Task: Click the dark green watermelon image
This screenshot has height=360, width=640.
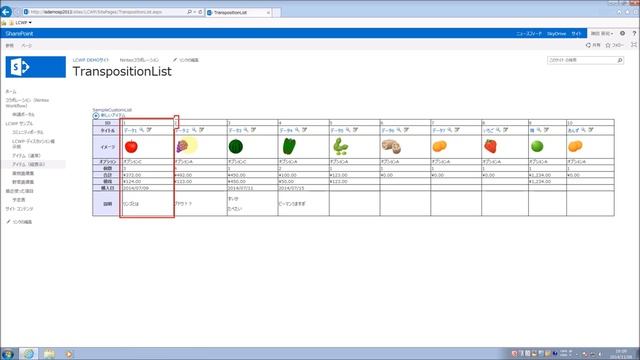Action: pyautogui.click(x=236, y=146)
